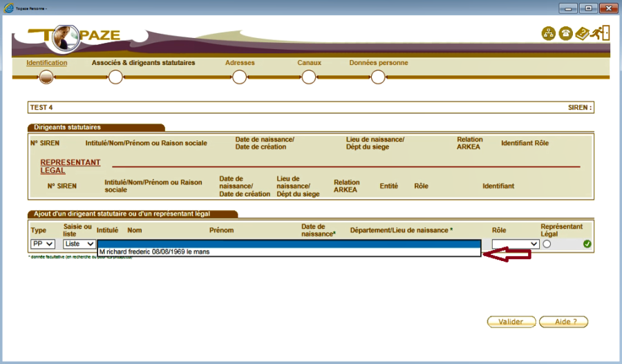Screen dimensions: 622x364
Task: Click the Topaze logo
Action: pyautogui.click(x=76, y=35)
